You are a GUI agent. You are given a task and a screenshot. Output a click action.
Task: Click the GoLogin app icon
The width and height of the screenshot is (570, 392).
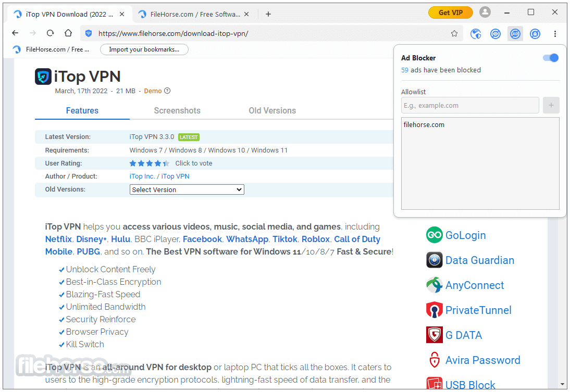pyautogui.click(x=434, y=235)
